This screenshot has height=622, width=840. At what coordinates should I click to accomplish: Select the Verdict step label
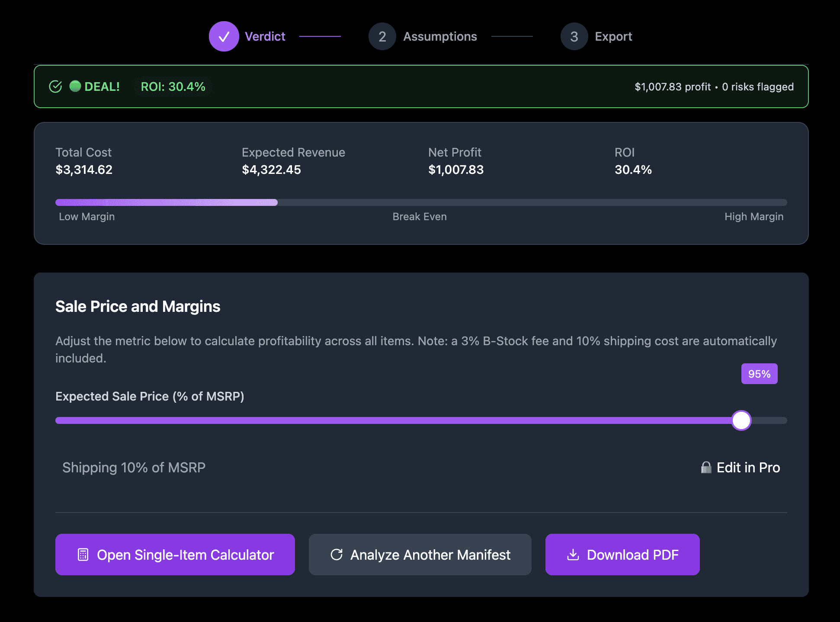[265, 36]
